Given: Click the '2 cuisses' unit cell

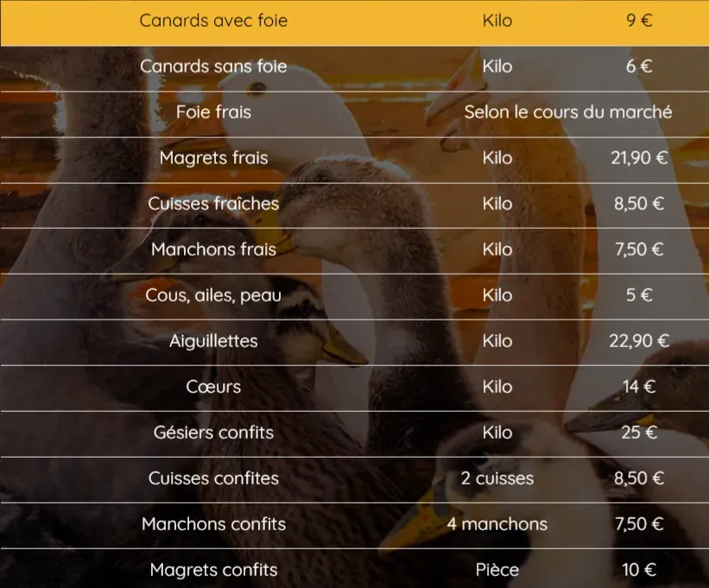Looking at the screenshot, I should point(497,478).
